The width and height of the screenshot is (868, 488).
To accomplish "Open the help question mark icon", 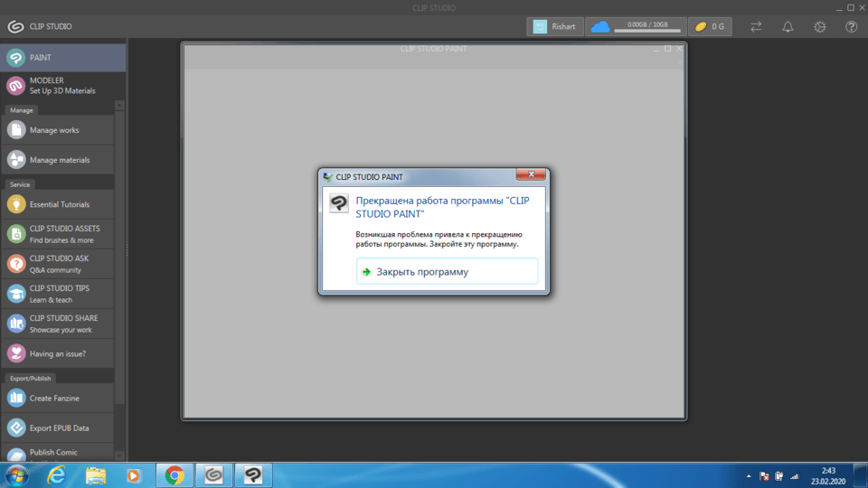I will point(852,26).
